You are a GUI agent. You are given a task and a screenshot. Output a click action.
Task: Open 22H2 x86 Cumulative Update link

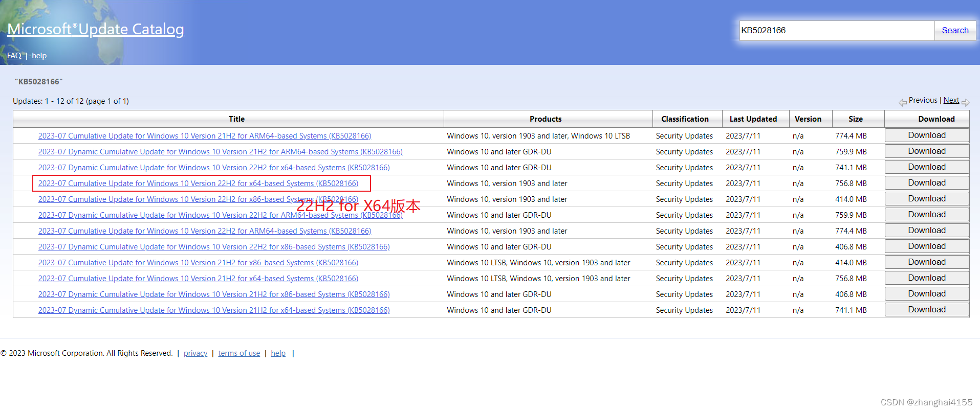tap(198, 199)
